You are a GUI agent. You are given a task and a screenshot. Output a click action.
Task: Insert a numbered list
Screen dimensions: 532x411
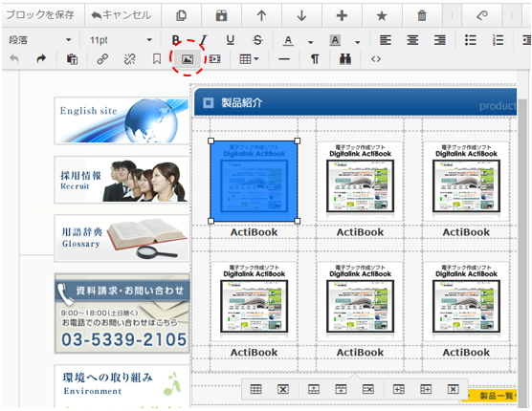(x=498, y=40)
